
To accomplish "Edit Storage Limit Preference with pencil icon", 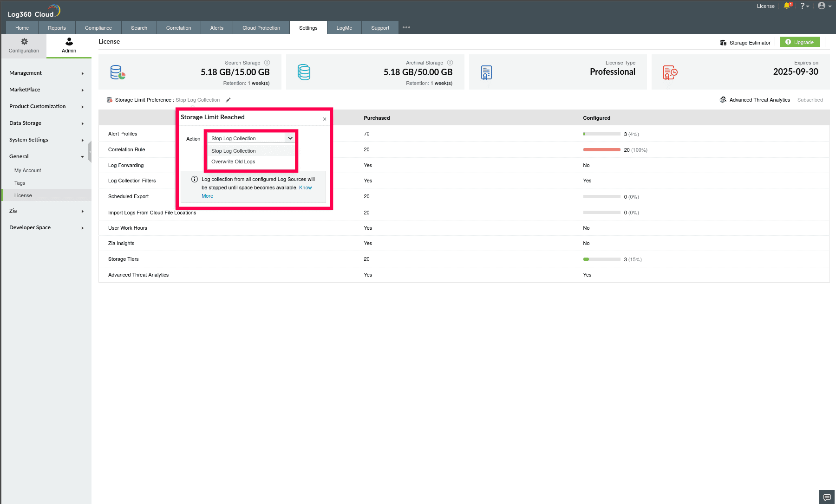I will coord(228,100).
